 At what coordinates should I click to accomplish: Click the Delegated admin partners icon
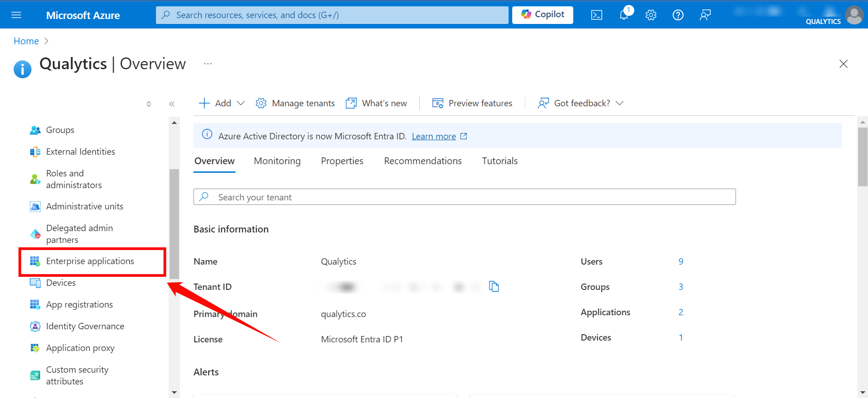pos(35,234)
